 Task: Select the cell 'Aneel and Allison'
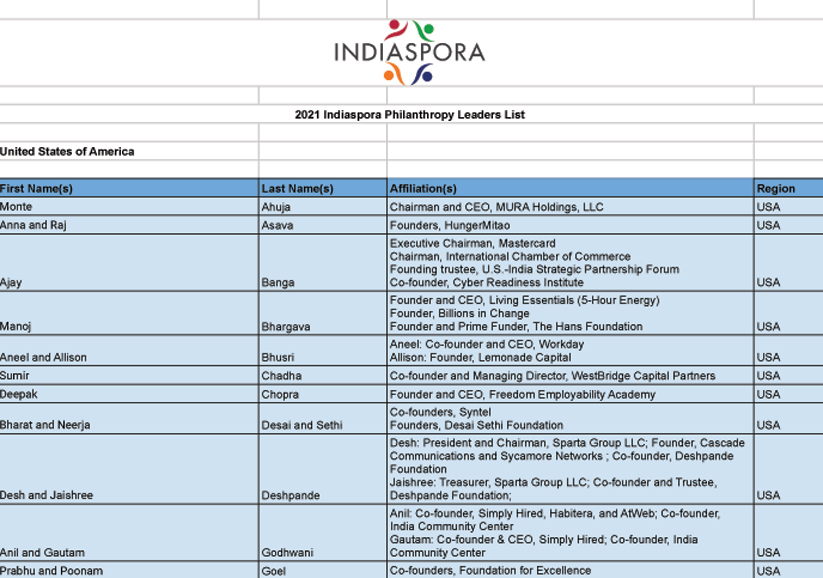point(129,351)
